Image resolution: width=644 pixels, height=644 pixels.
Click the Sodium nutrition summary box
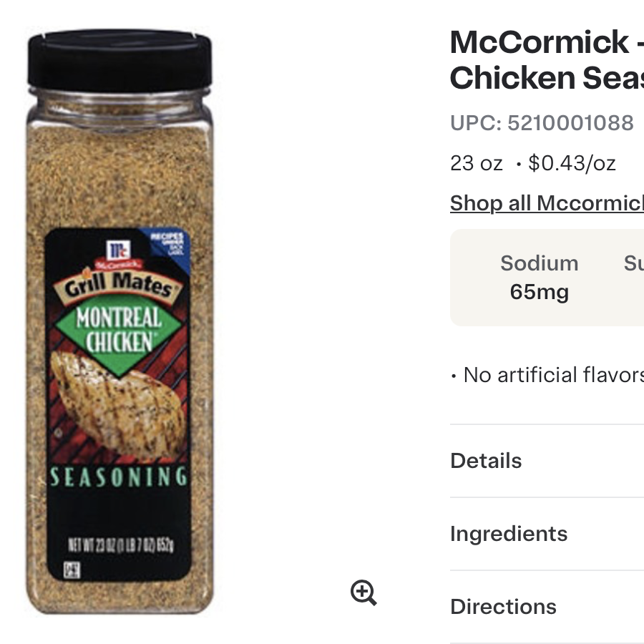click(x=539, y=278)
